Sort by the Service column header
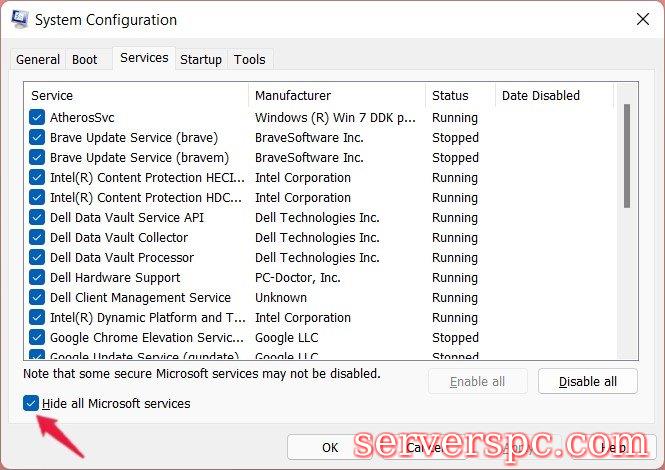665x470 pixels. (x=136, y=96)
